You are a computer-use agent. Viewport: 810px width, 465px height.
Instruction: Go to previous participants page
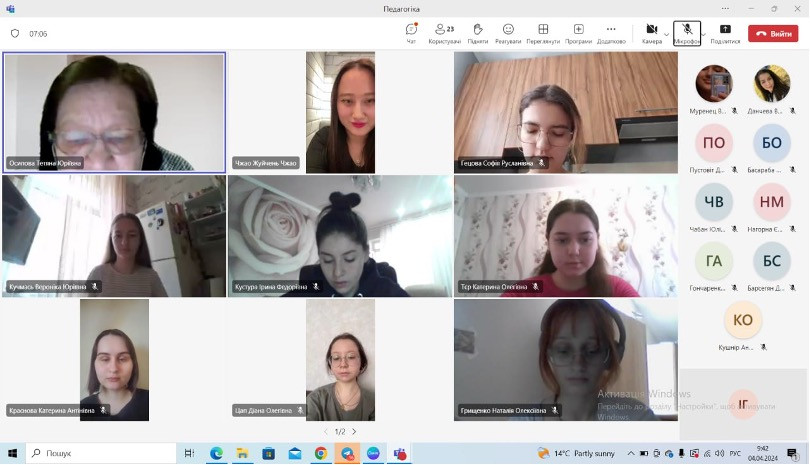click(x=325, y=431)
